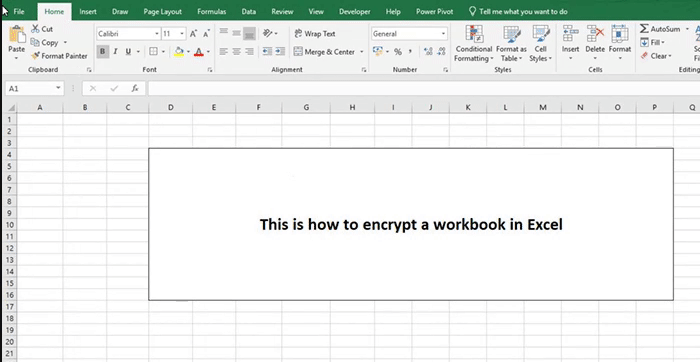
Task: Toggle Italic formatting button
Action: point(115,52)
